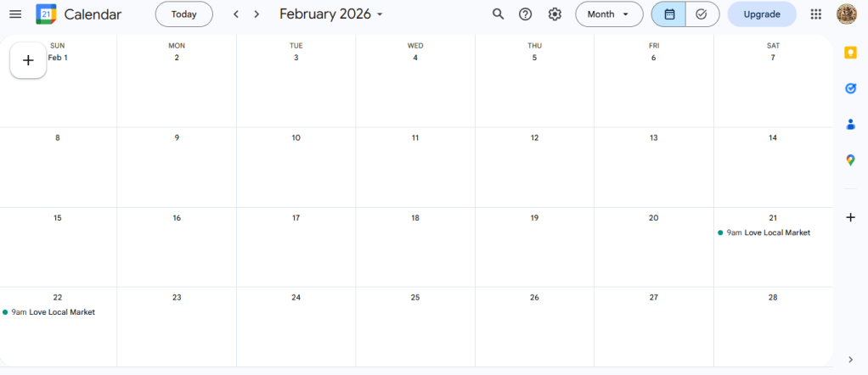Switch to Tasks view toggle
868x375 pixels.
coord(702,14)
